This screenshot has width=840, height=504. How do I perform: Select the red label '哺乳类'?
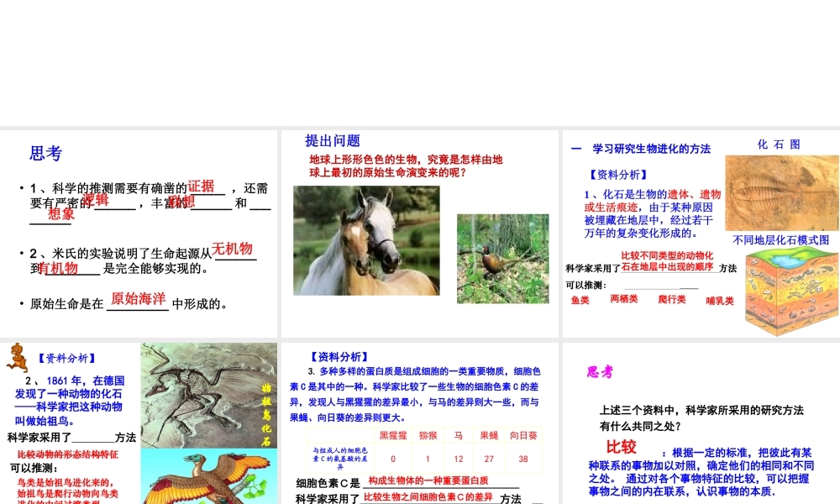click(x=720, y=301)
